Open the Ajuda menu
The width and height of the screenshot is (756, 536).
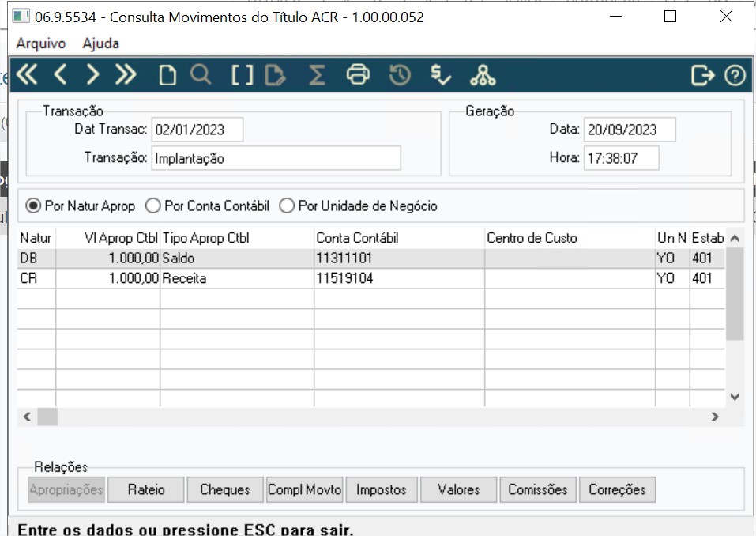(x=100, y=43)
